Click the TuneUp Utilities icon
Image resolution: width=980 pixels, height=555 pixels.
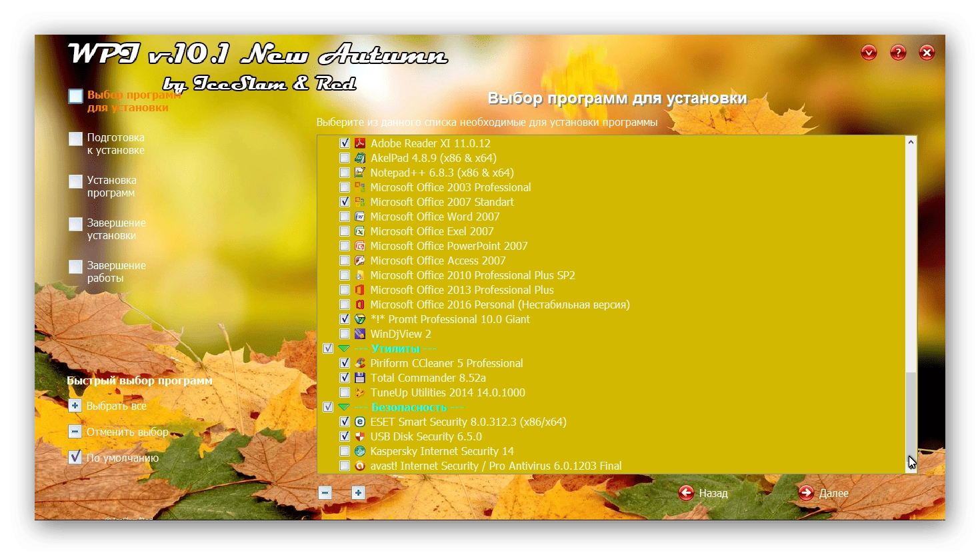pyautogui.click(x=360, y=392)
